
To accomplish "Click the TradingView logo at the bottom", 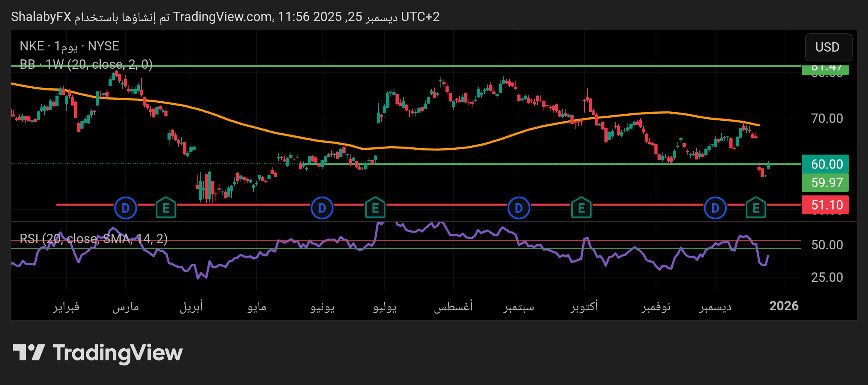I will pyautogui.click(x=98, y=353).
